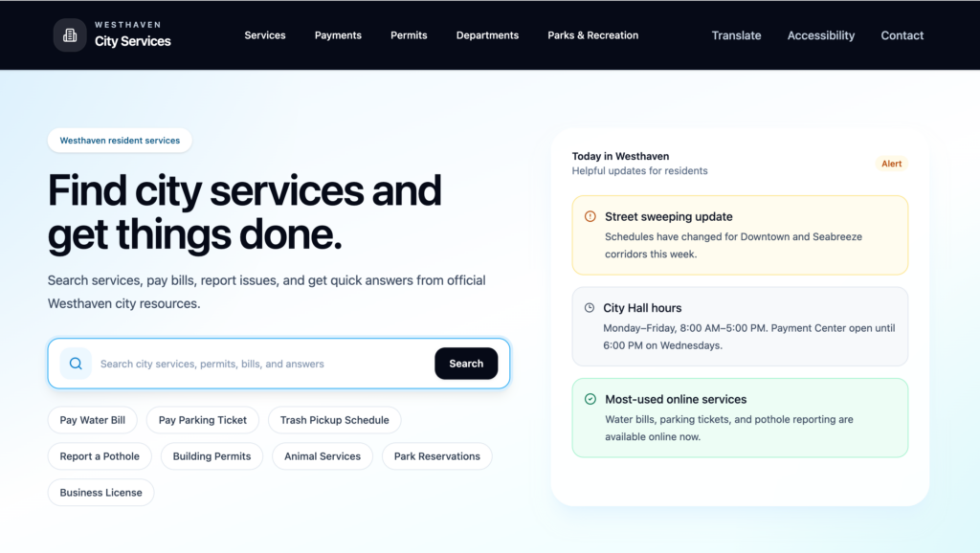Open the Departments navigation menu
The height and width of the screenshot is (553, 980).
(x=487, y=35)
